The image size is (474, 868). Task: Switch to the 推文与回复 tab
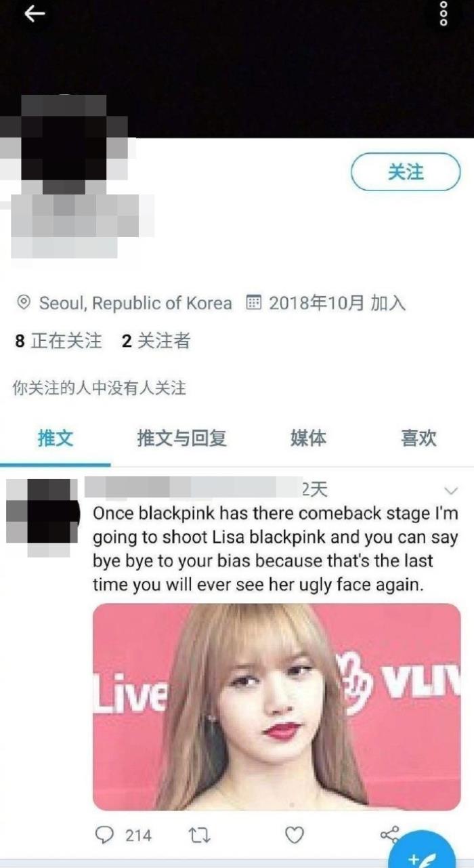pos(181,438)
